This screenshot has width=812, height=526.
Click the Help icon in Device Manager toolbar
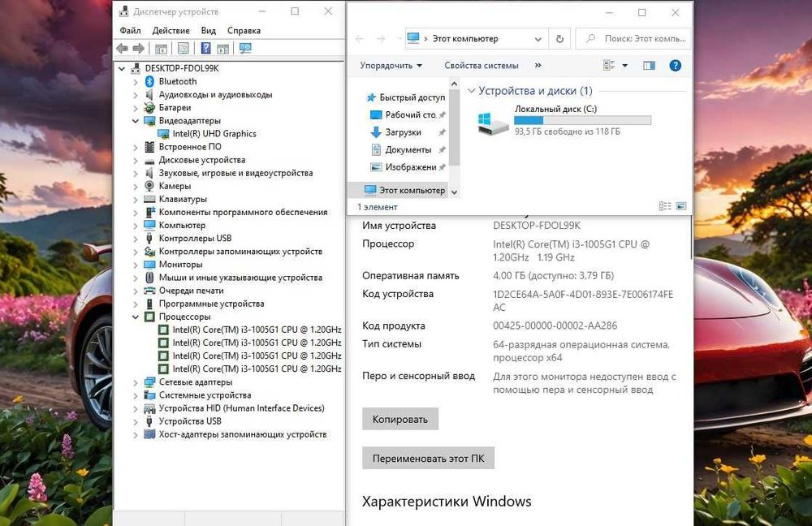(x=205, y=49)
